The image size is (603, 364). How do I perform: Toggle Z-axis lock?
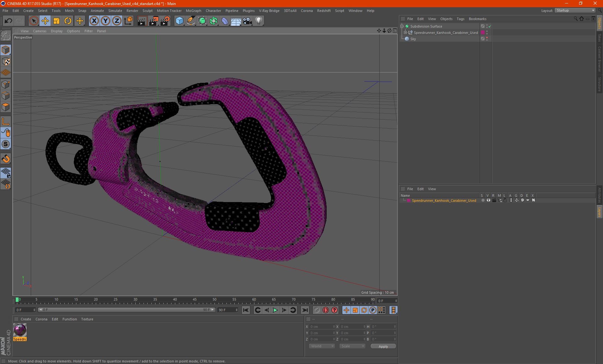click(x=117, y=21)
